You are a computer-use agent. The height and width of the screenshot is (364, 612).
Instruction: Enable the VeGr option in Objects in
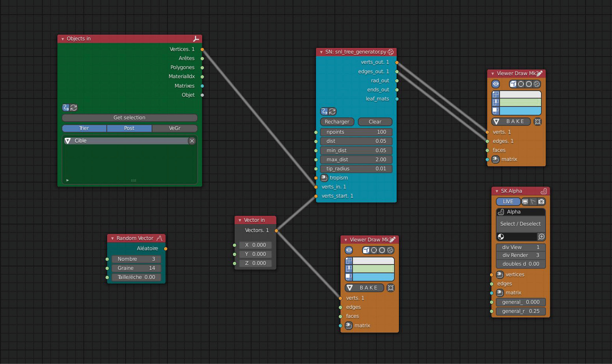pyautogui.click(x=174, y=128)
